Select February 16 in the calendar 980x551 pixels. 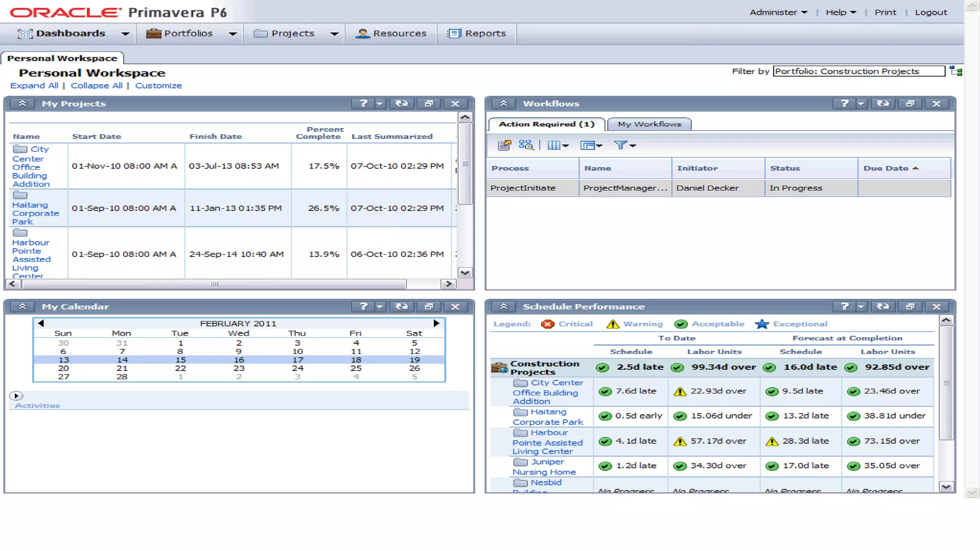(239, 360)
